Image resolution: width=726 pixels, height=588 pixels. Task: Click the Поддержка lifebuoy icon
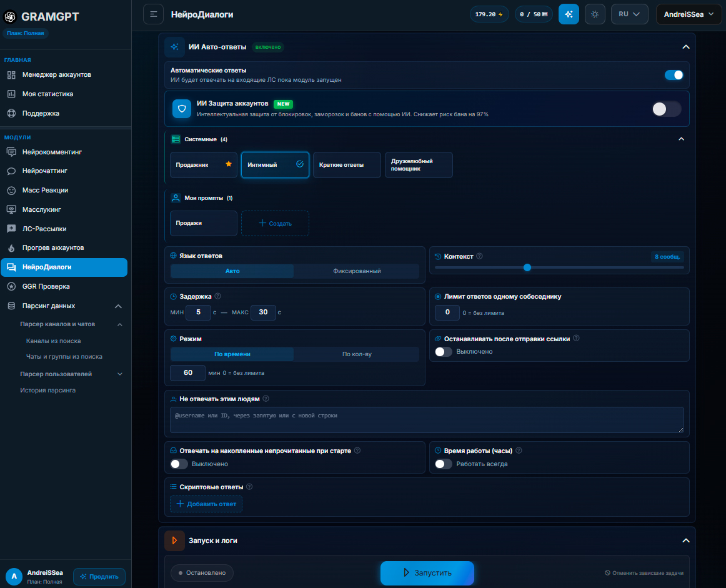click(x=12, y=114)
